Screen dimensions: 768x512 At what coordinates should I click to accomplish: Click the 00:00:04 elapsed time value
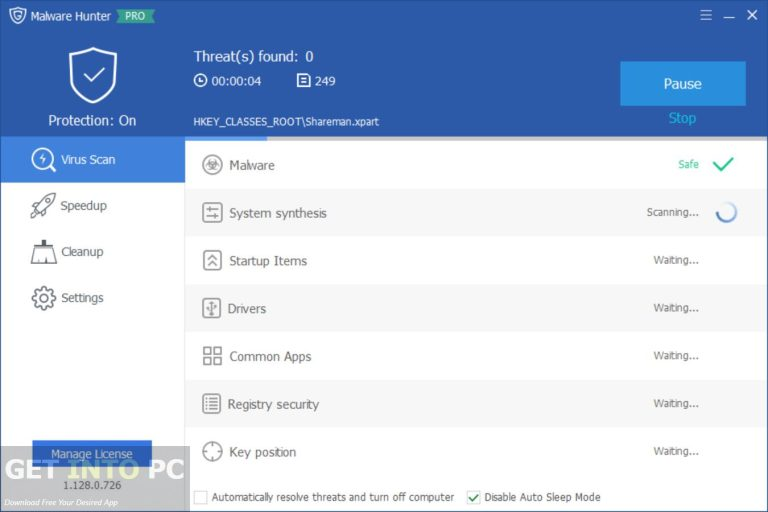click(236, 81)
